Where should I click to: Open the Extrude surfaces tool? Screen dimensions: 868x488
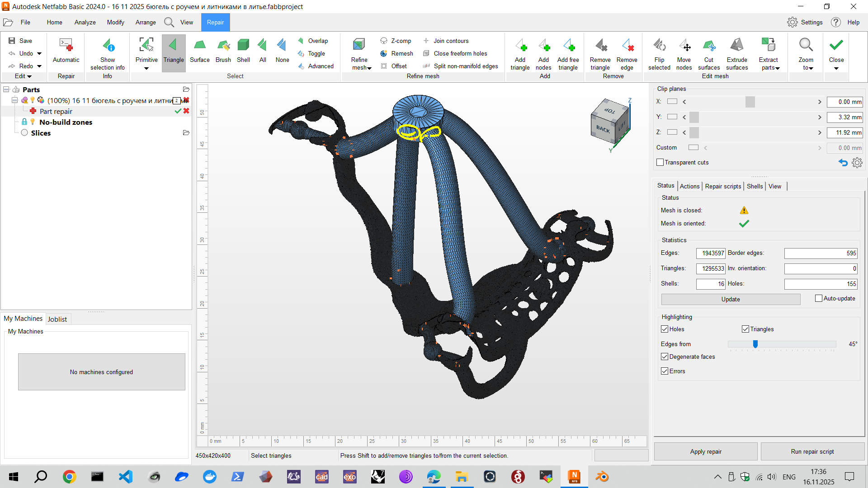pos(737,52)
